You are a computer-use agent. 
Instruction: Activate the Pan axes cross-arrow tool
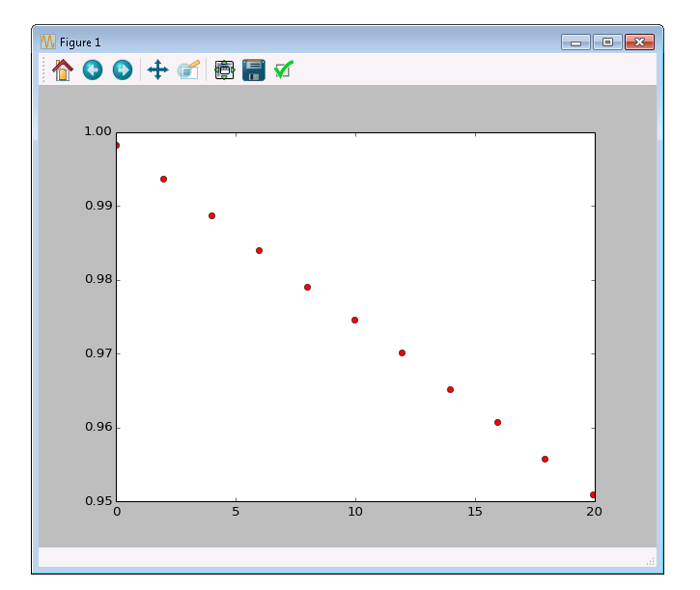(x=157, y=70)
